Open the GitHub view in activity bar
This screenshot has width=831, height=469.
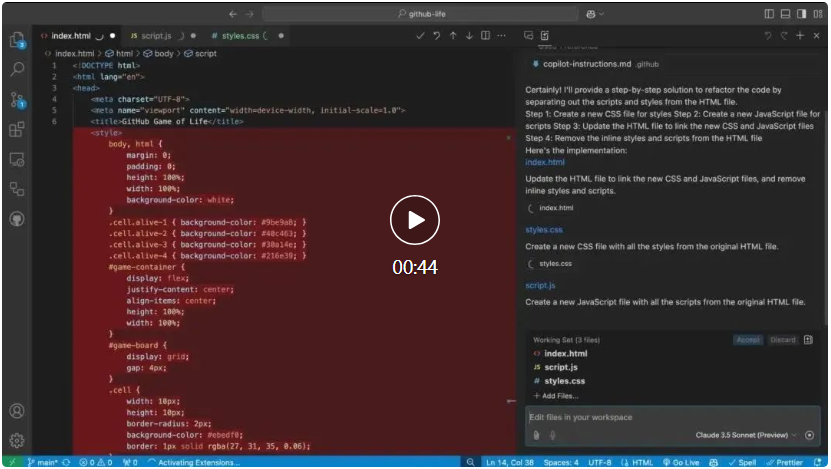pos(17,219)
